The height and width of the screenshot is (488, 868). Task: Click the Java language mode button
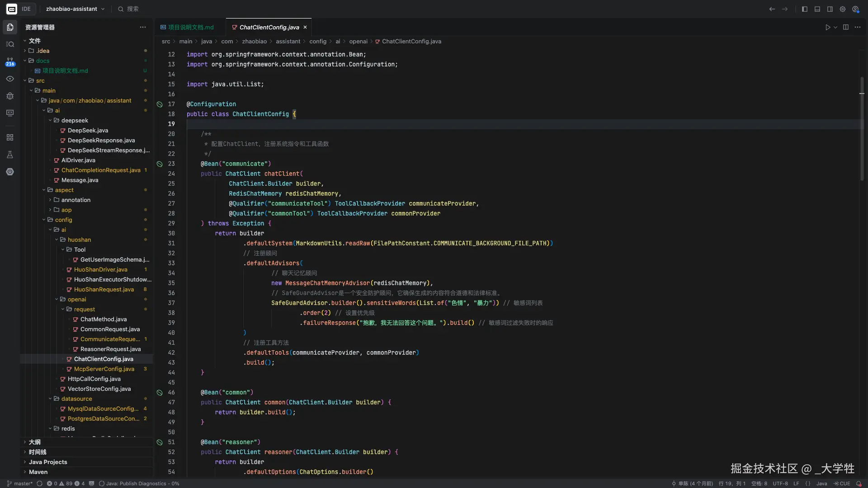pos(821,483)
